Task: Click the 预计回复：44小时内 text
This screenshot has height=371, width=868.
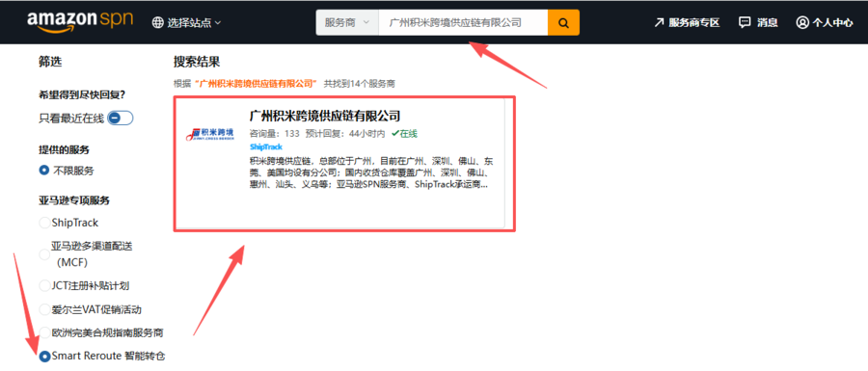Action: [x=345, y=133]
